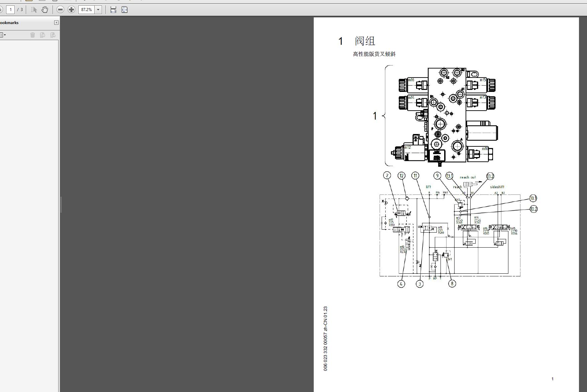The width and height of the screenshot is (587, 392).
Task: Click the expand current bookmark icon
Action: point(53,35)
